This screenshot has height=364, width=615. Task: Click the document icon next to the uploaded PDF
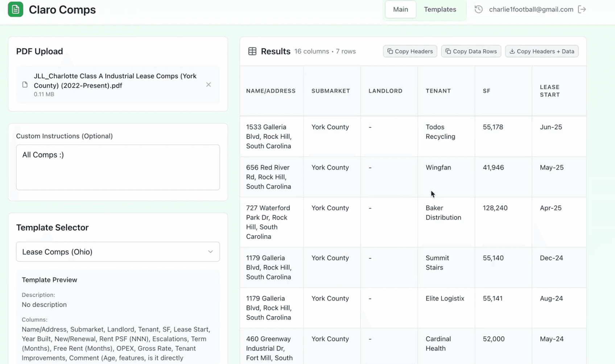[x=25, y=84]
